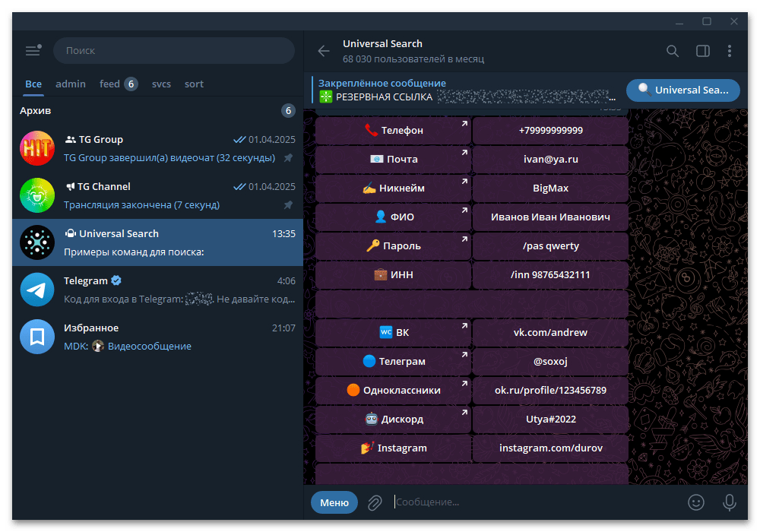Select the Universal Search chat in list
This screenshot has width=760, height=532.
tap(157, 242)
